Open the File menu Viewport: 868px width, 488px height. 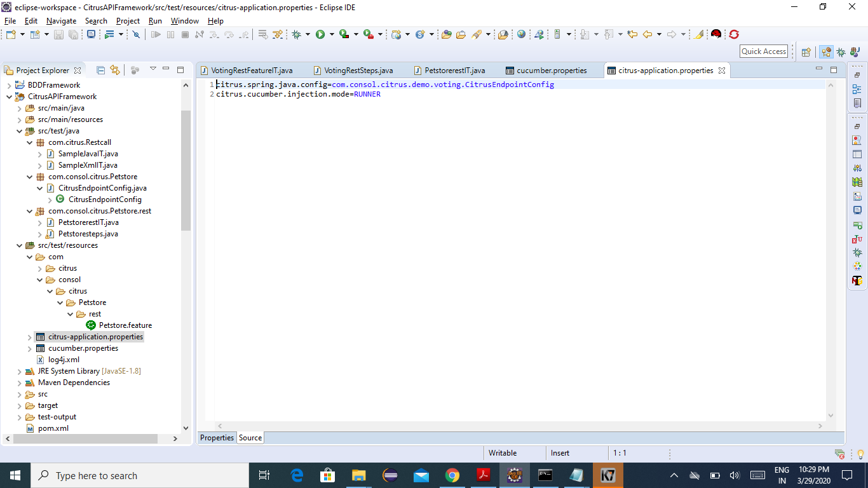(10, 21)
